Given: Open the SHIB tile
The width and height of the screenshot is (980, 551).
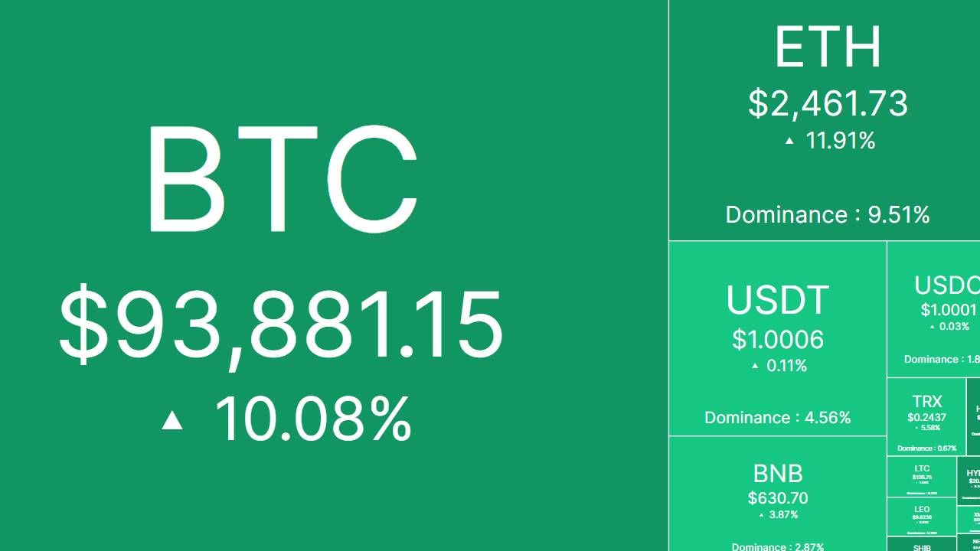Looking at the screenshot, I should pos(922,544).
